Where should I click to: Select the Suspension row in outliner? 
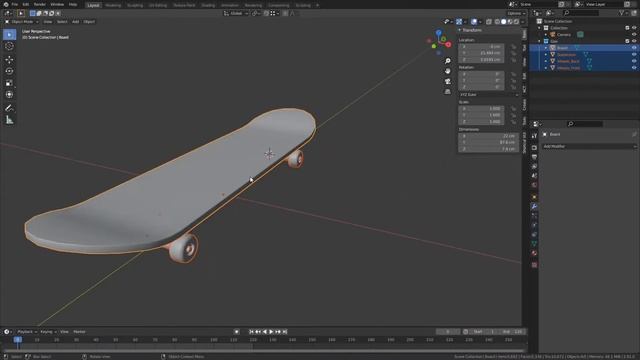(x=584, y=54)
